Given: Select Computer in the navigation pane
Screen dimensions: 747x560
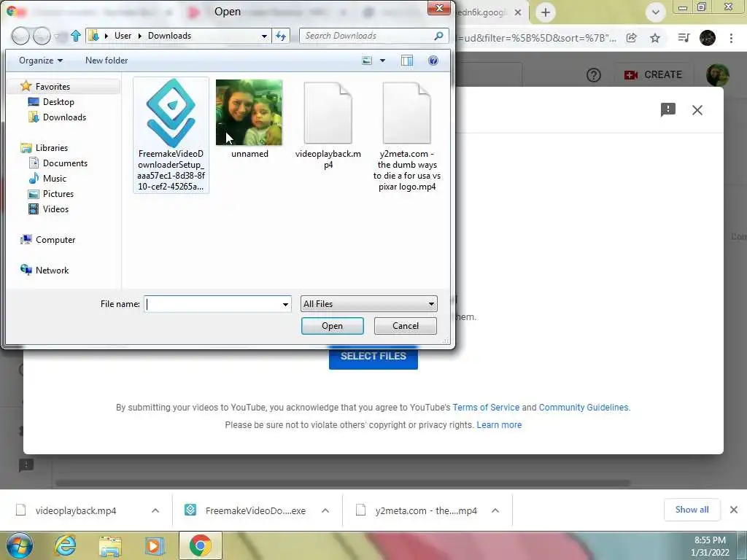Looking at the screenshot, I should point(55,239).
